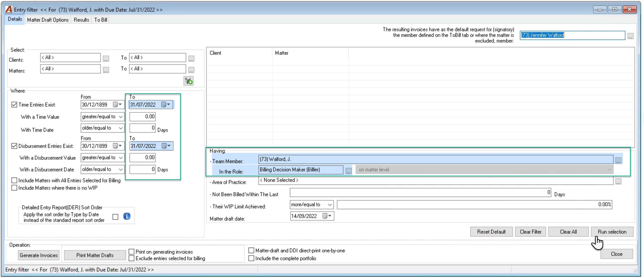Open Clients To lookup ellipsis button
Viewport: 644px width, 278px height.
(x=191, y=59)
